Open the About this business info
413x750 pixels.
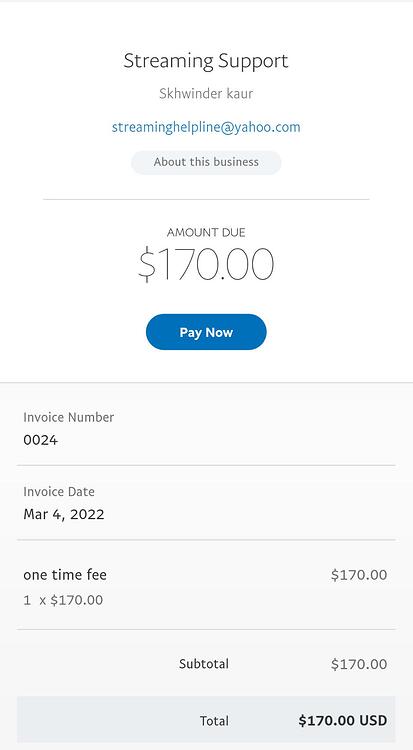[206, 162]
